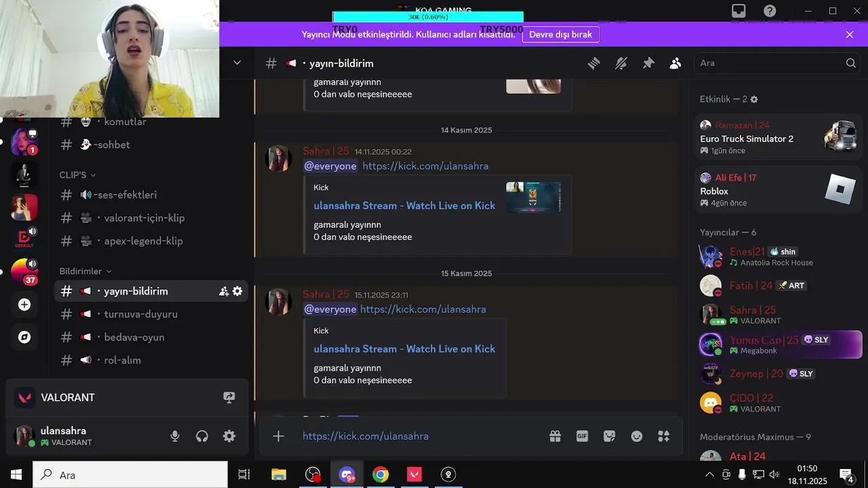Expand server name dropdown chevron
The image size is (868, 488).
click(x=237, y=62)
